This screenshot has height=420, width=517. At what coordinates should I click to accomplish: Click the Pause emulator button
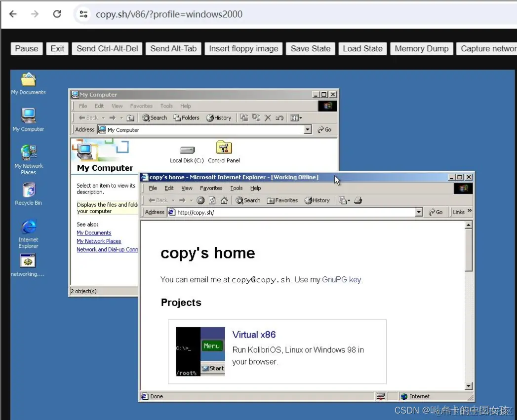tap(27, 48)
